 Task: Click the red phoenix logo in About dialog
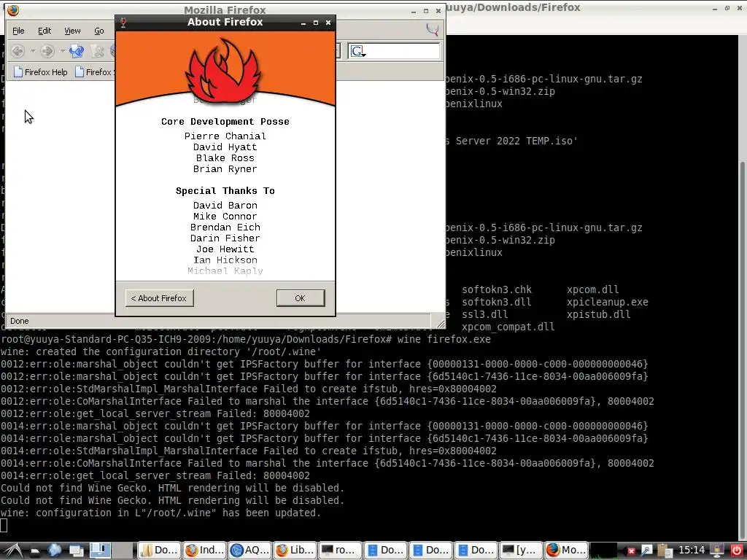[x=223, y=71]
